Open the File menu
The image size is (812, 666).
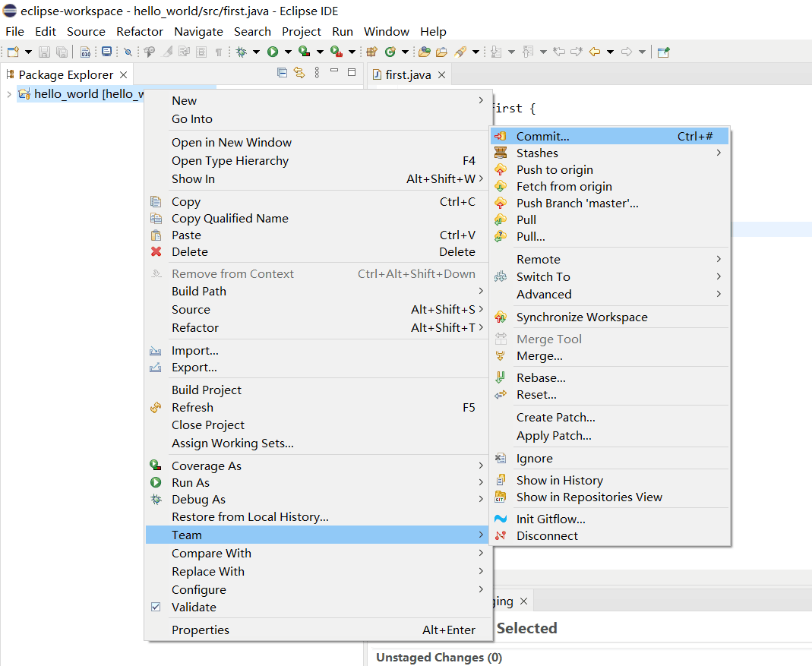14,32
